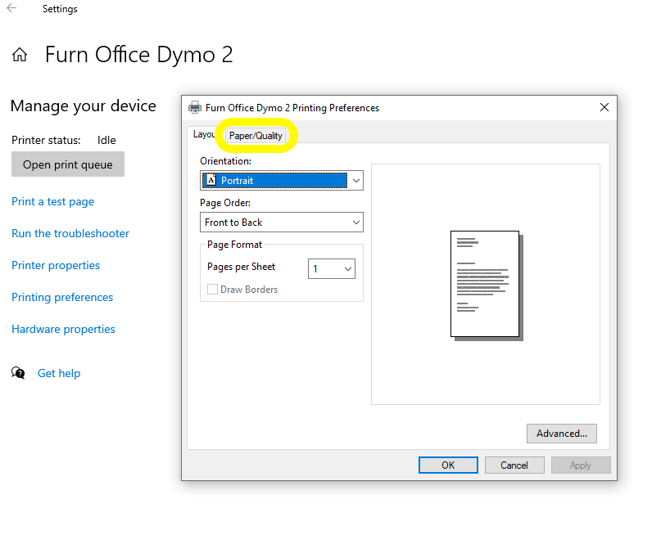Click the Advanced... button
Viewport: 670px width, 535px height.
coord(561,433)
